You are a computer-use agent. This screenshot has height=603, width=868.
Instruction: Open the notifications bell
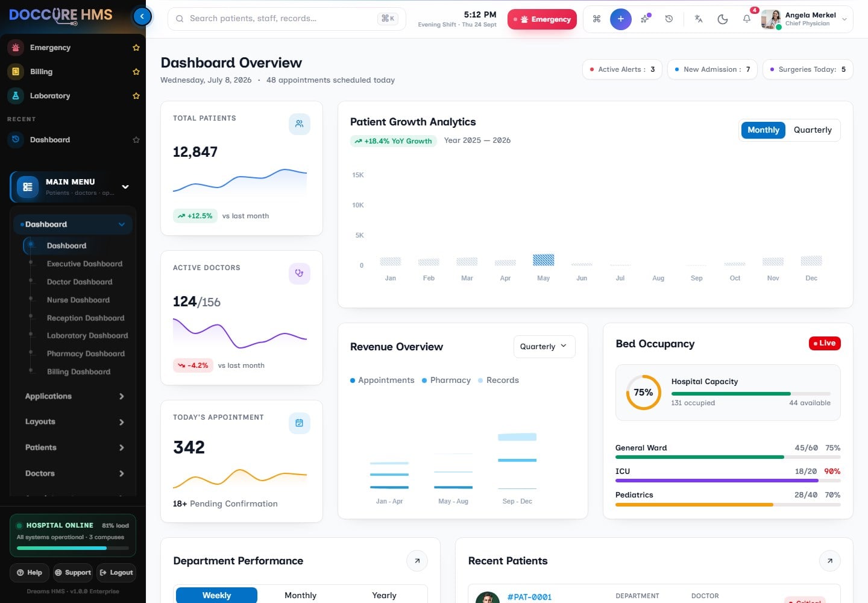(747, 19)
